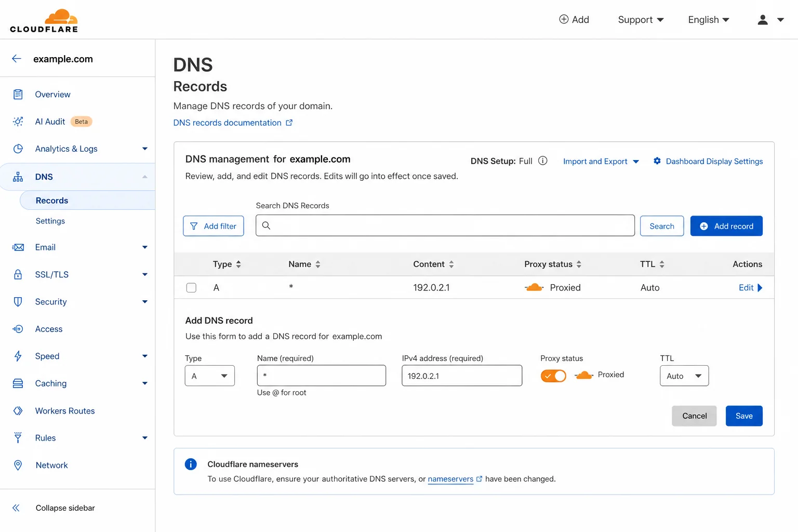Click the SSL/TLS padlock icon
This screenshot has height=532, width=798.
click(x=18, y=274)
